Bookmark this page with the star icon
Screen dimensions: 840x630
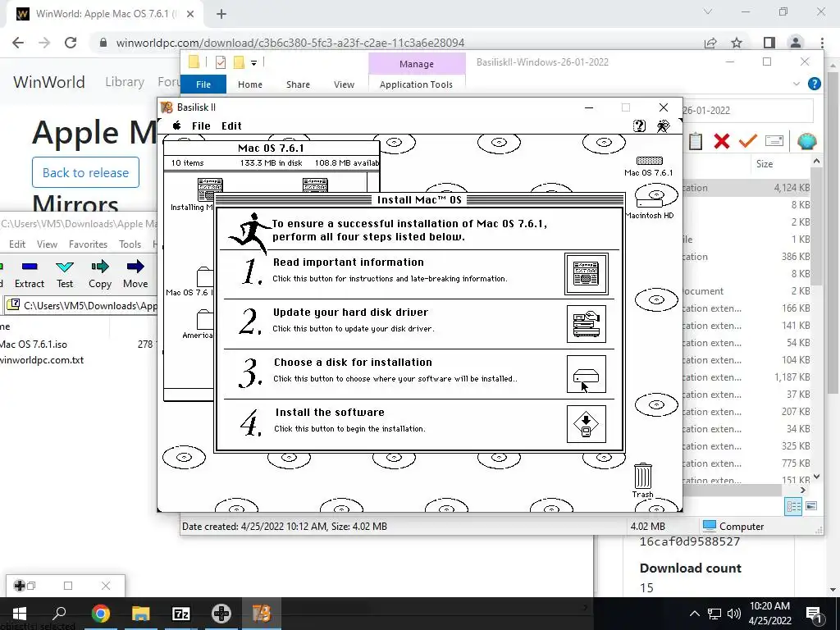[737, 43]
